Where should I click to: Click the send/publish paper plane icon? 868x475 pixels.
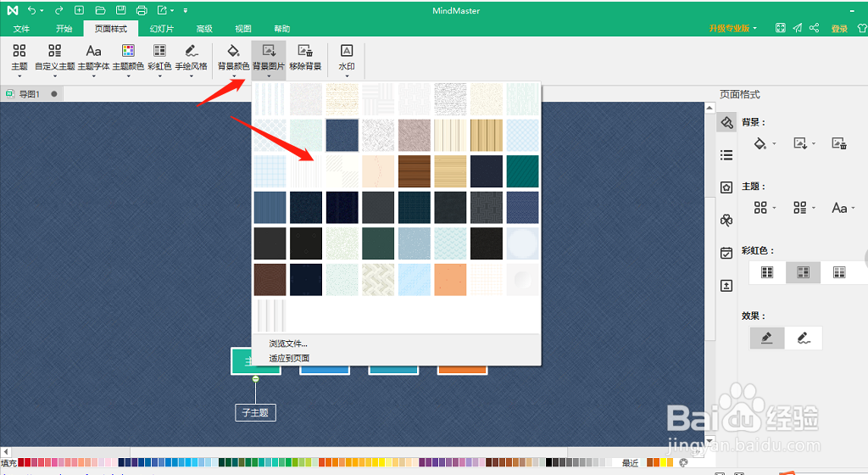[797, 28]
